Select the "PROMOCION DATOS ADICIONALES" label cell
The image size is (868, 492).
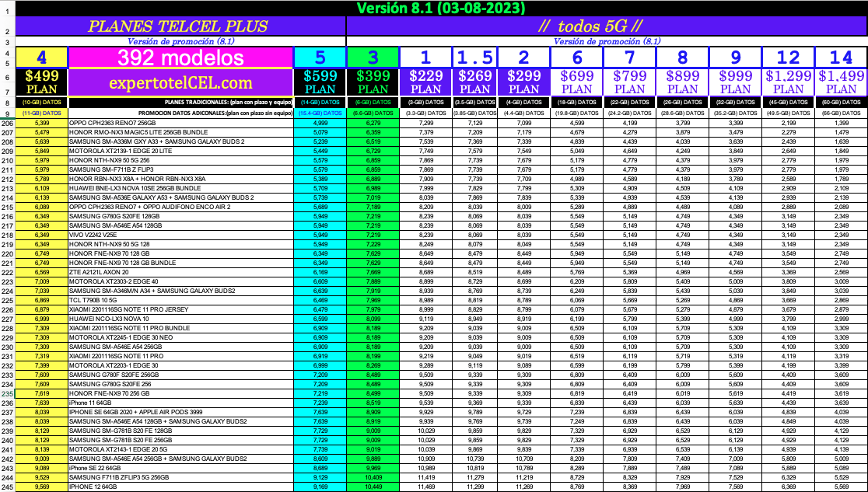(180, 113)
